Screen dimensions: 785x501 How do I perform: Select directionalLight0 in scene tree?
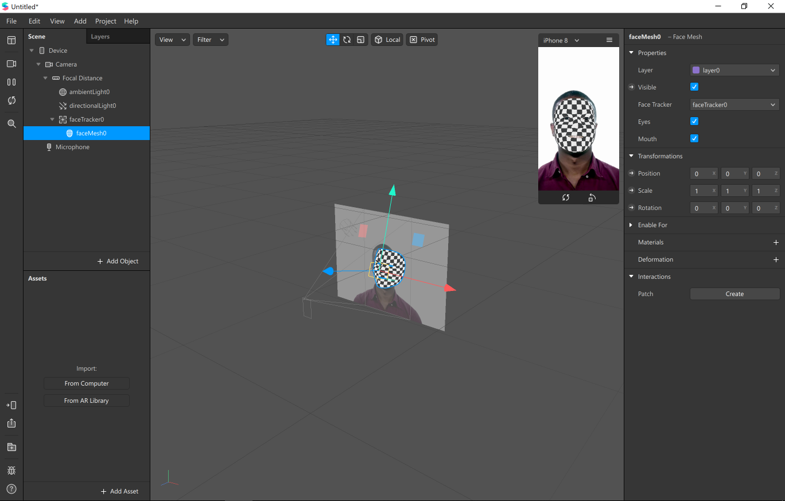[x=87, y=106]
